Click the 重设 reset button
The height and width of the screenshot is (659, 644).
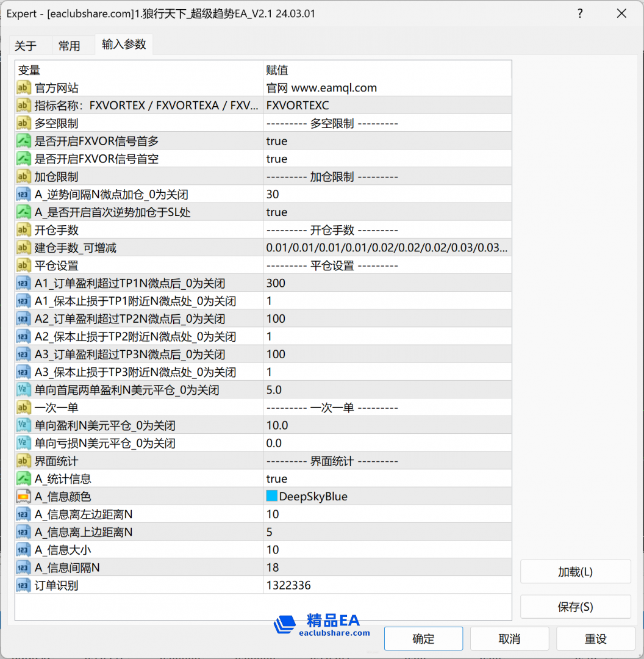[x=595, y=639]
